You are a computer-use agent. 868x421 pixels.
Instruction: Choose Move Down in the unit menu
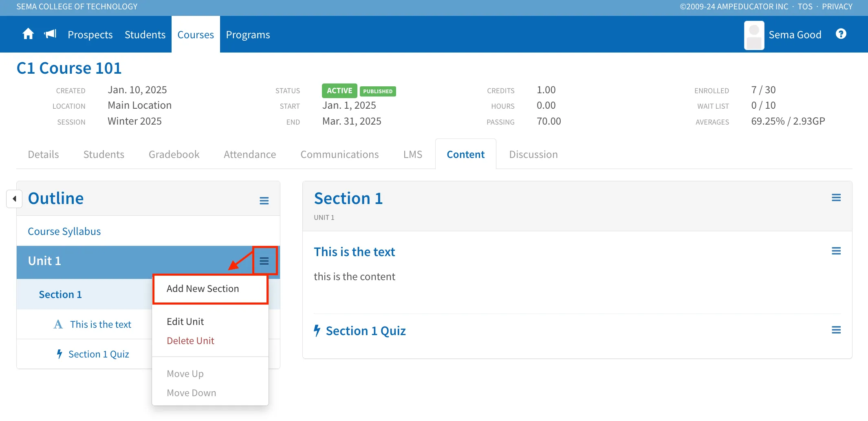tap(191, 393)
